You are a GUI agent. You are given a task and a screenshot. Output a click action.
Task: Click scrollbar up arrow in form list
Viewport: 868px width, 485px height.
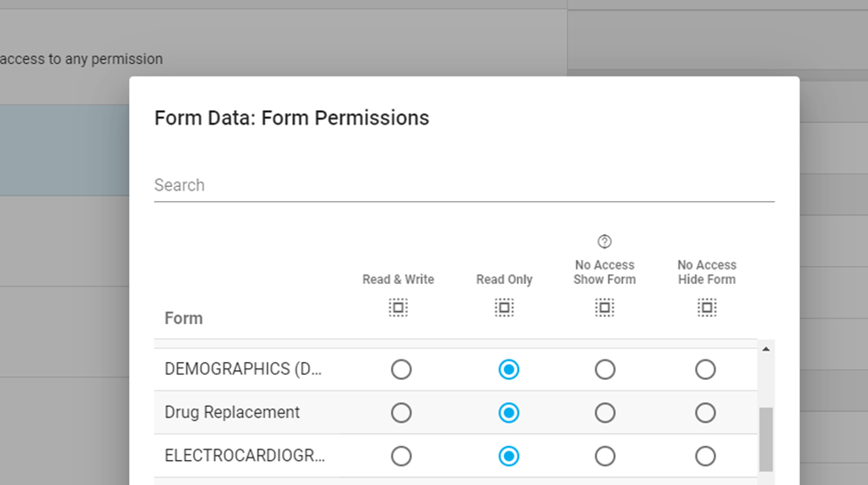click(766, 349)
